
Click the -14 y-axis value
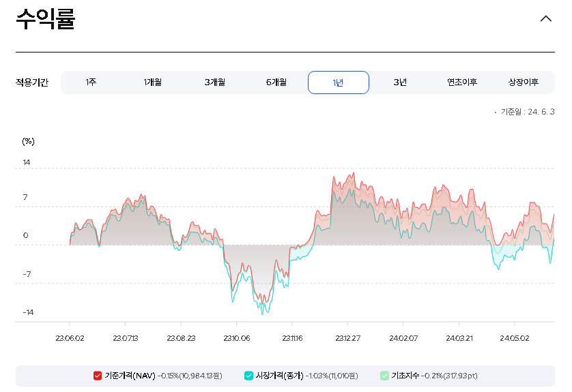pos(28,312)
